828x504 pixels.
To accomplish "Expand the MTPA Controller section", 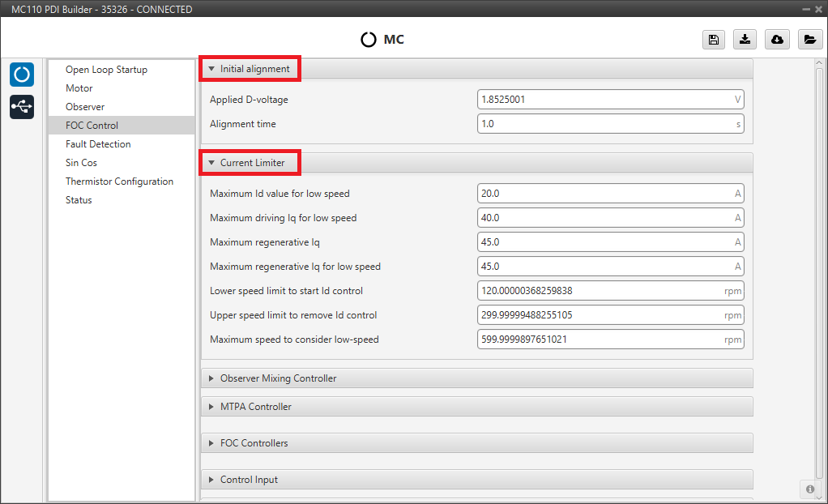I will click(x=255, y=407).
